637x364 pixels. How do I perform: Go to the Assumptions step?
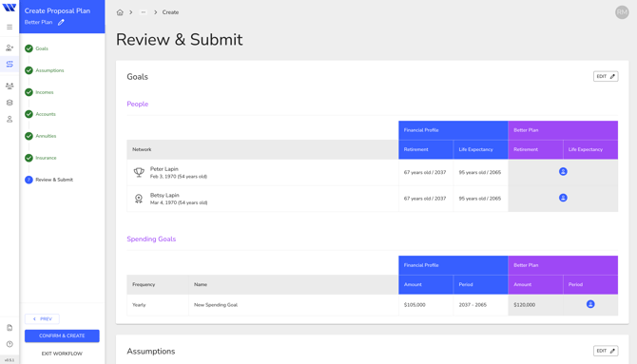[49, 70]
